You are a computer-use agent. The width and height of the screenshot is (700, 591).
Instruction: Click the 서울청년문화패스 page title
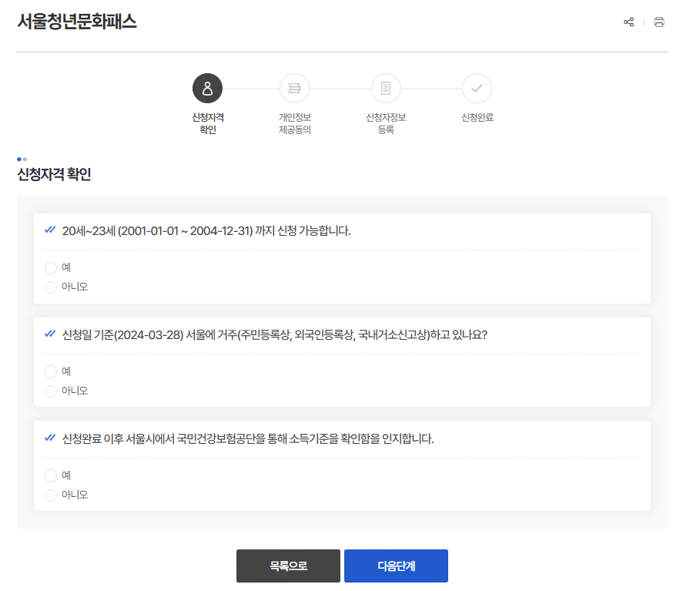point(77,22)
